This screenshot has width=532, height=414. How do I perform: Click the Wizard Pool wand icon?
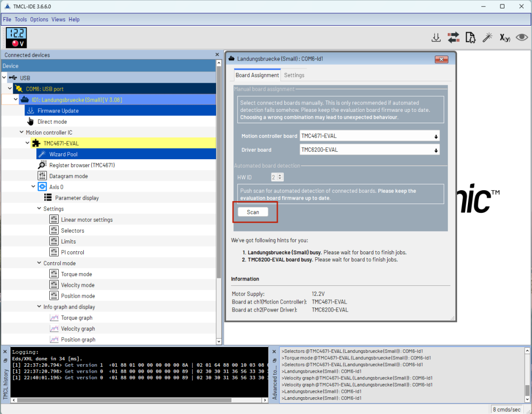42,154
